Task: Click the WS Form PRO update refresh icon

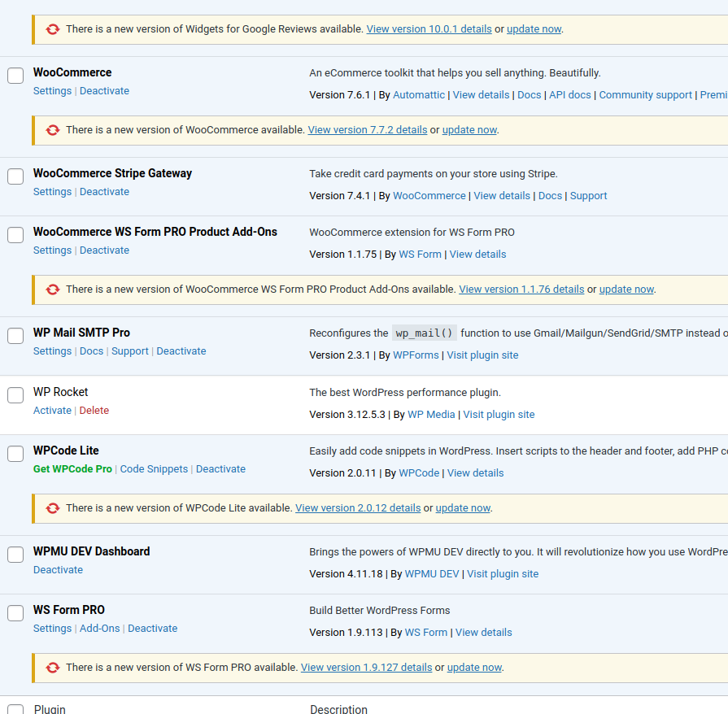Action: pos(53,668)
